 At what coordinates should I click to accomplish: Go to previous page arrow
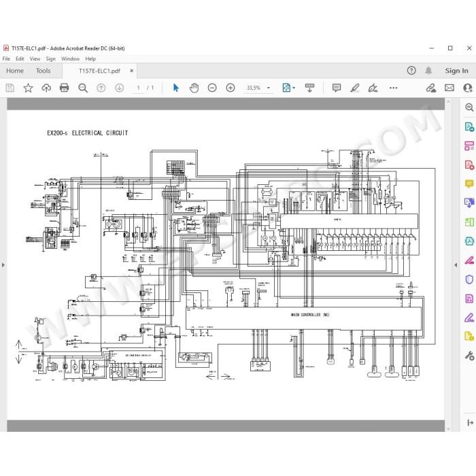tap(101, 88)
